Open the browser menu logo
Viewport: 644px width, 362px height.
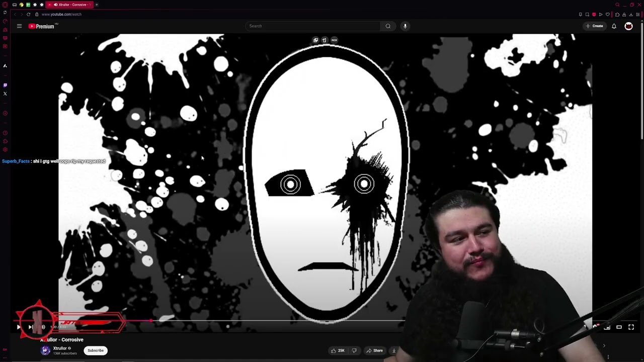pos(5,5)
